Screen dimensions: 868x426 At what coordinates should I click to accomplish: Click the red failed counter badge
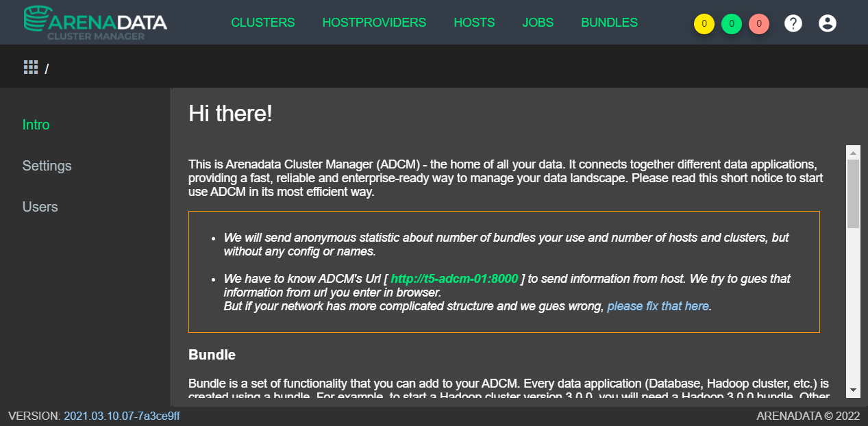click(758, 23)
